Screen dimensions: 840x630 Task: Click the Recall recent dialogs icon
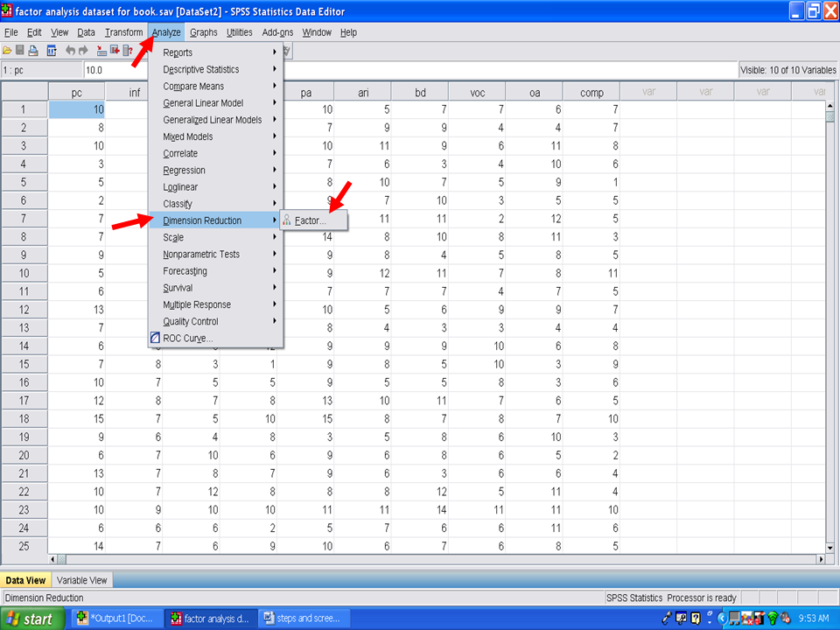tap(52, 51)
